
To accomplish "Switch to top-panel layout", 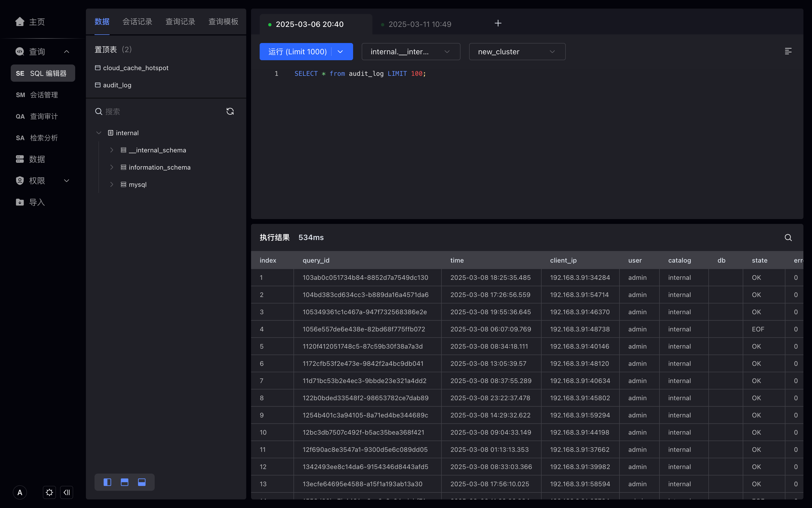I will (125, 482).
